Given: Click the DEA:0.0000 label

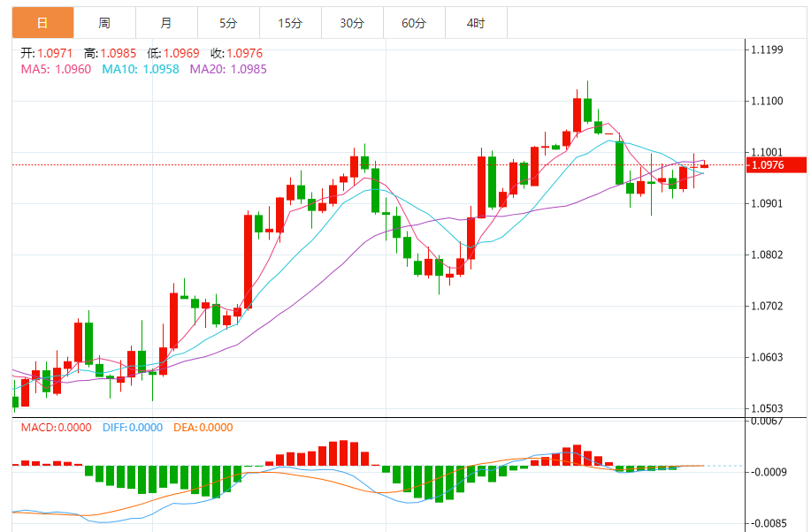Looking at the screenshot, I should coord(203,428).
